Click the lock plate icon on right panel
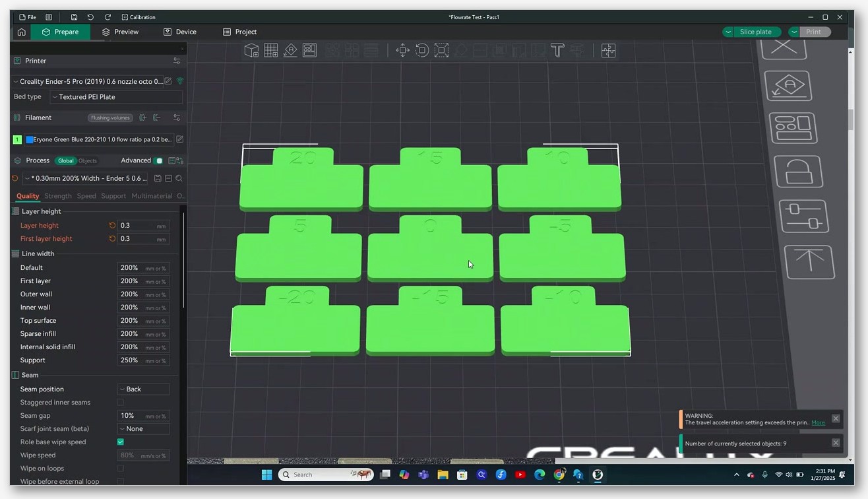The image size is (868, 499). [x=798, y=172]
